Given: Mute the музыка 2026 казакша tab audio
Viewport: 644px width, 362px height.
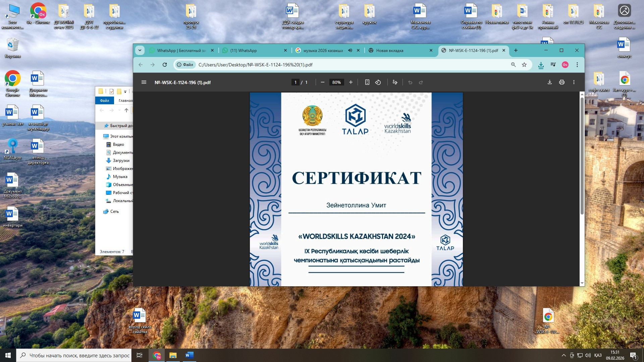Looking at the screenshot, I should tap(350, 50).
